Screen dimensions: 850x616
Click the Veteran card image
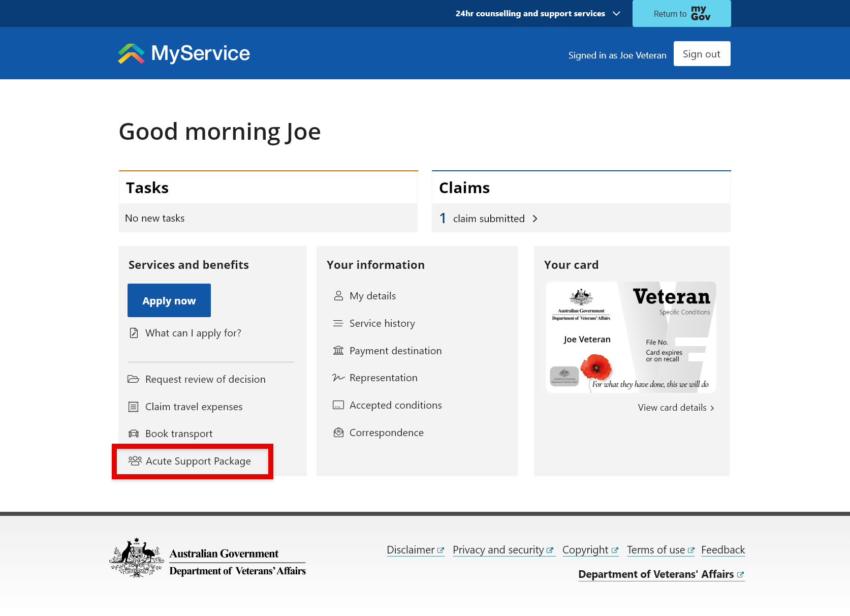tap(631, 337)
